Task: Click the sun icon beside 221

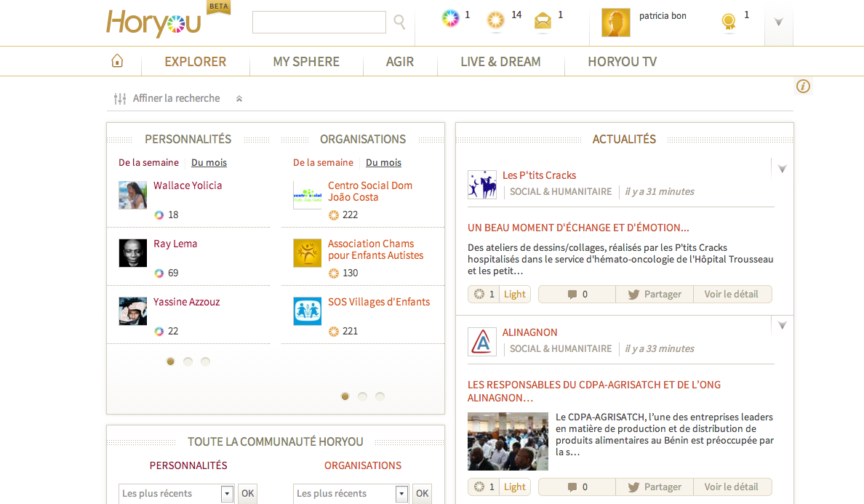Action: [x=334, y=332]
